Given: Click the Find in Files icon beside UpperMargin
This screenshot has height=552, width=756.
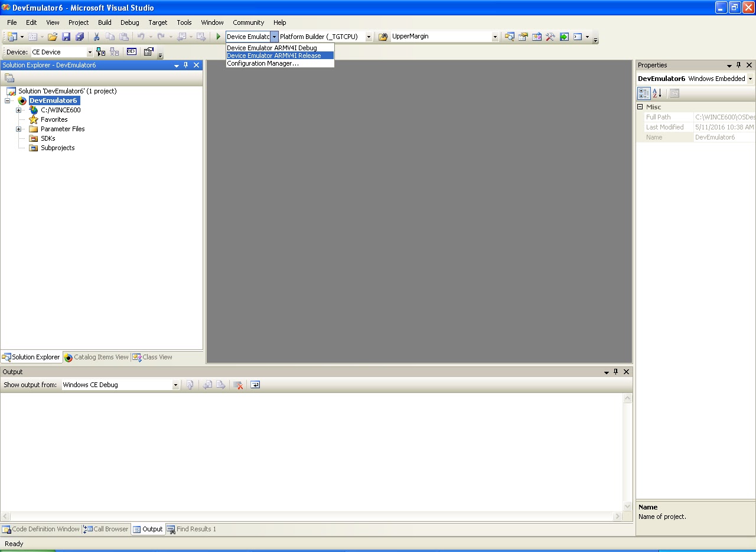Looking at the screenshot, I should [383, 37].
